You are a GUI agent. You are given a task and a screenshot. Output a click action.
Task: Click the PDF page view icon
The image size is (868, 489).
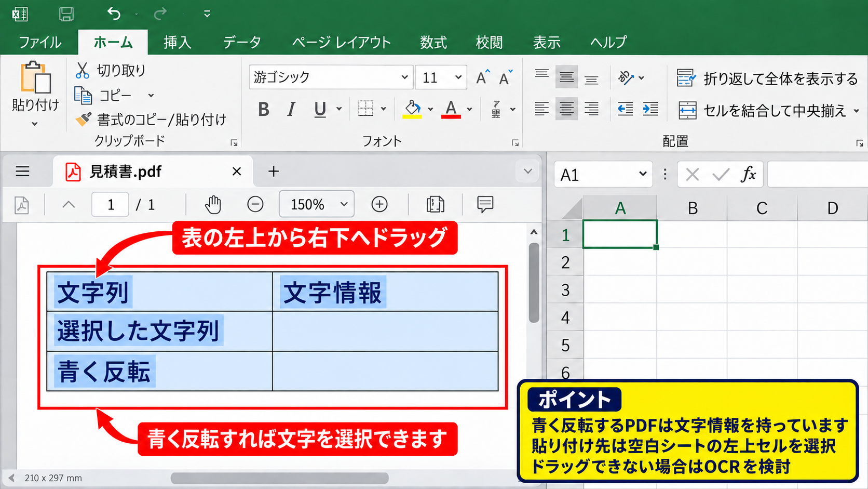click(435, 204)
